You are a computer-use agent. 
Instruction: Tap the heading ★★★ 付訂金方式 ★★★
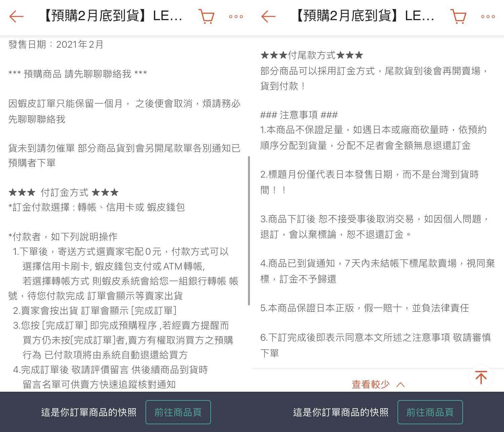coord(64,192)
